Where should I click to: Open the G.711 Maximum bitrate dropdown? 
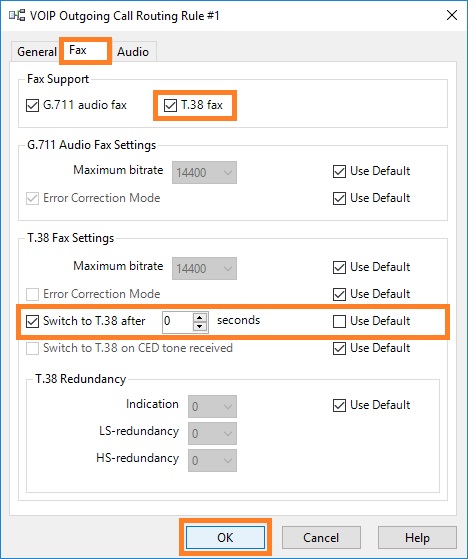[x=204, y=173]
